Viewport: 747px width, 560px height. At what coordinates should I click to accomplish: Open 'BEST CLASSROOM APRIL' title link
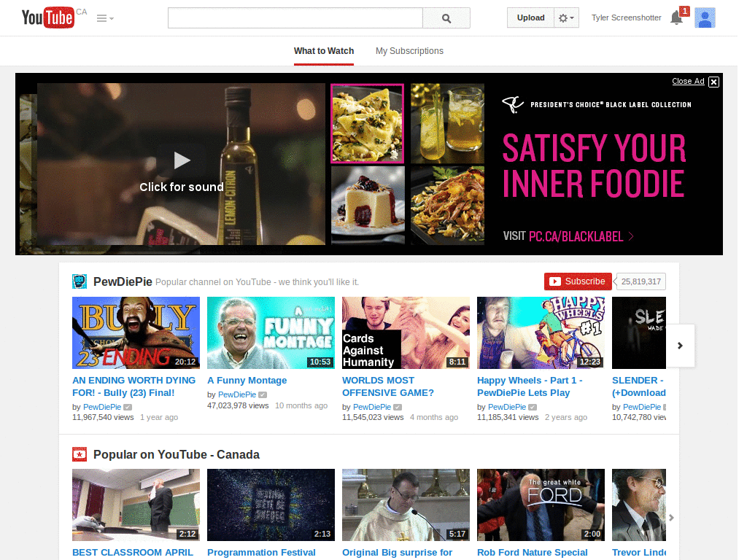pyautogui.click(x=133, y=553)
